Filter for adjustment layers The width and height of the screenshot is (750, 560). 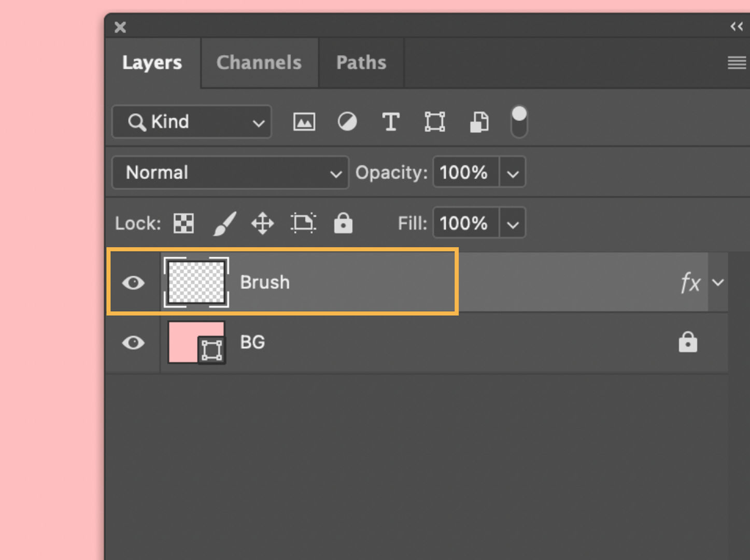(347, 122)
